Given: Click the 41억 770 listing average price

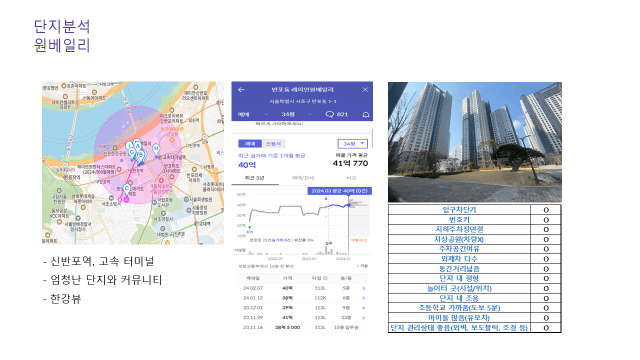Looking at the screenshot, I should tap(350, 163).
